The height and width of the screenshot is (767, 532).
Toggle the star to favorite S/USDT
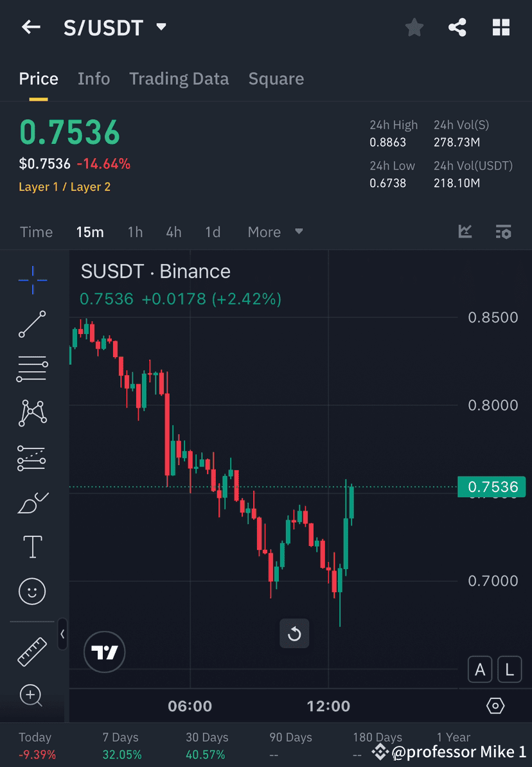(x=414, y=27)
